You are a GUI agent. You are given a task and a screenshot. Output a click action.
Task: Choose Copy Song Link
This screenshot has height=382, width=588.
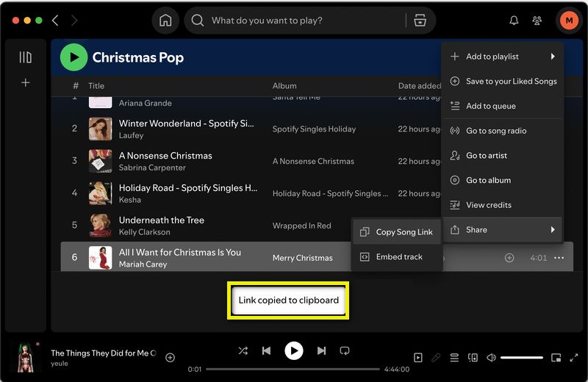[397, 232]
